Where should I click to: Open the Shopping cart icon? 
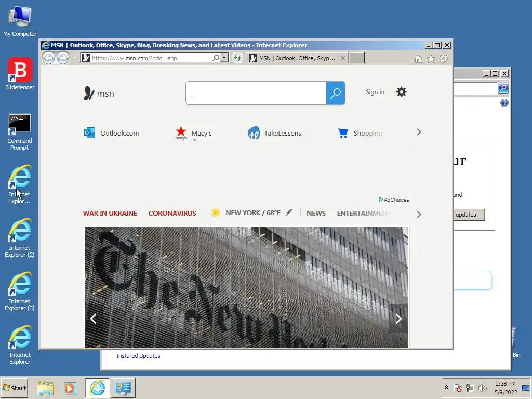pos(343,133)
